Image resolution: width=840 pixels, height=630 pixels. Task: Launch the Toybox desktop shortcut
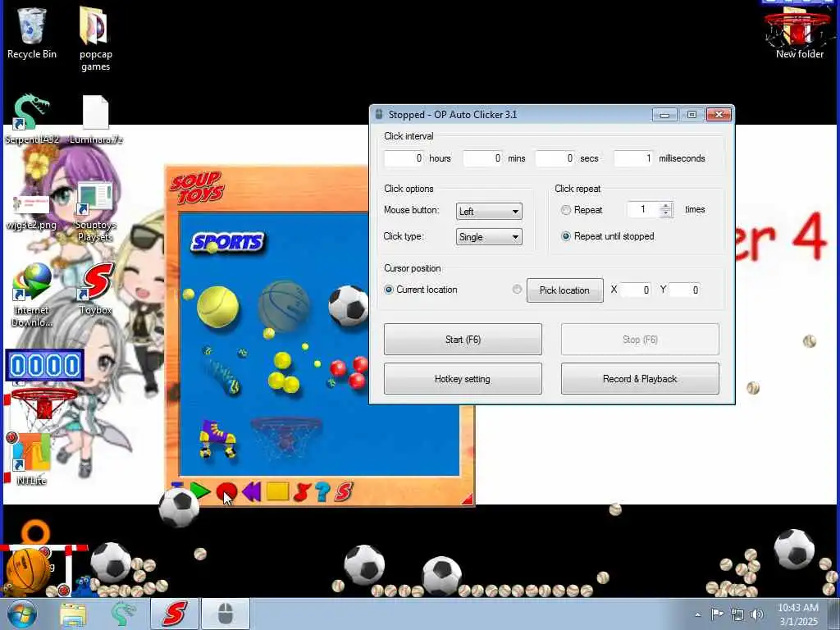click(96, 289)
